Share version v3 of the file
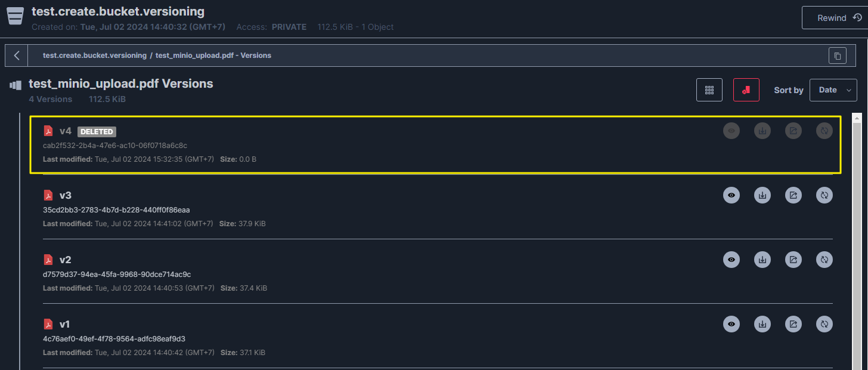The width and height of the screenshot is (868, 370). click(x=793, y=195)
